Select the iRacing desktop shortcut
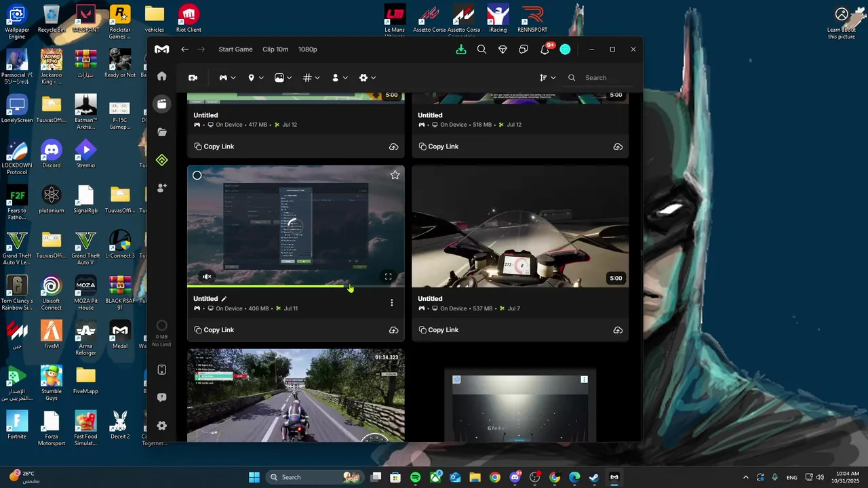The height and width of the screenshot is (488, 868). coord(498,20)
